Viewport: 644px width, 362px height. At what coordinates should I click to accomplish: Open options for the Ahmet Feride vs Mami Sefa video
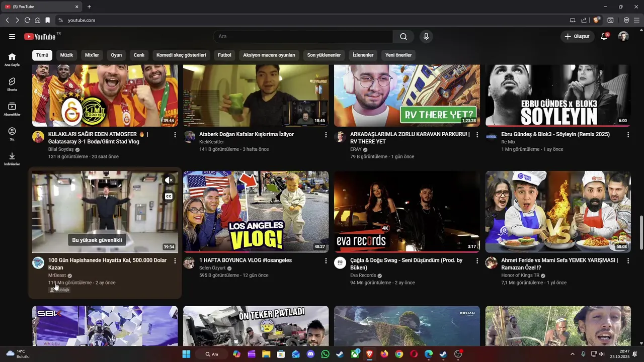pos(628,260)
